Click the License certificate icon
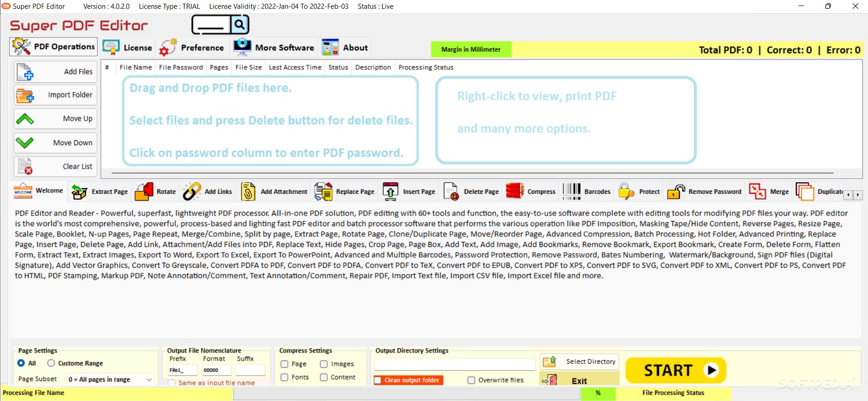Viewport: 868px width, 401px height. click(111, 47)
